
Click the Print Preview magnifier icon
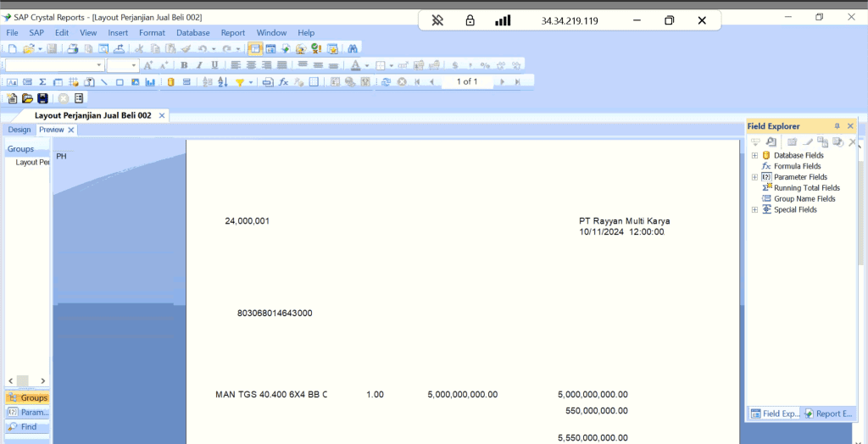(103, 48)
